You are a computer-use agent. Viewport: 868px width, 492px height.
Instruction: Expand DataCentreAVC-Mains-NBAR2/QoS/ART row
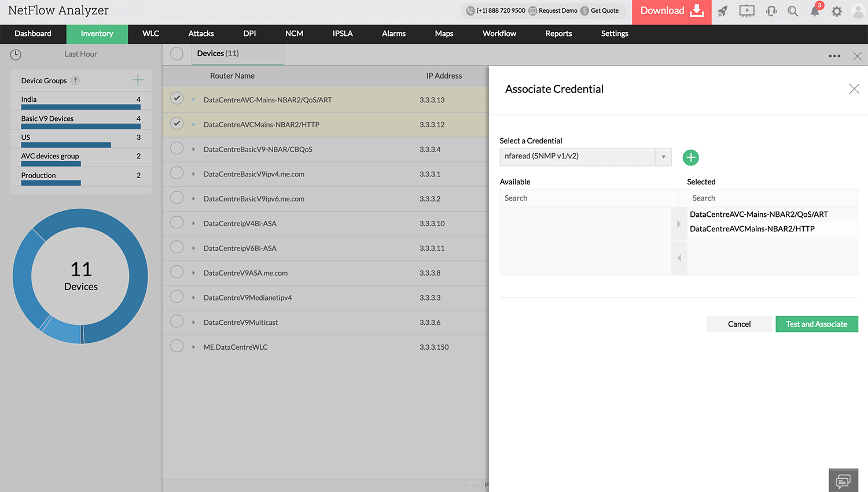(193, 99)
